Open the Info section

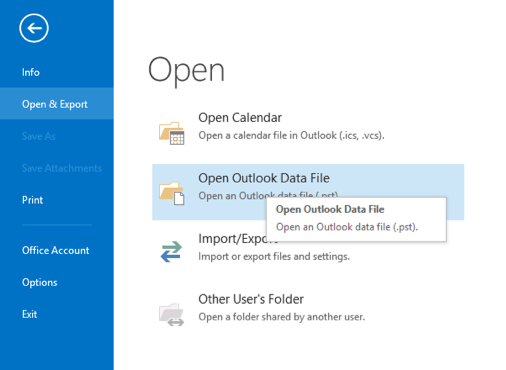click(x=31, y=72)
